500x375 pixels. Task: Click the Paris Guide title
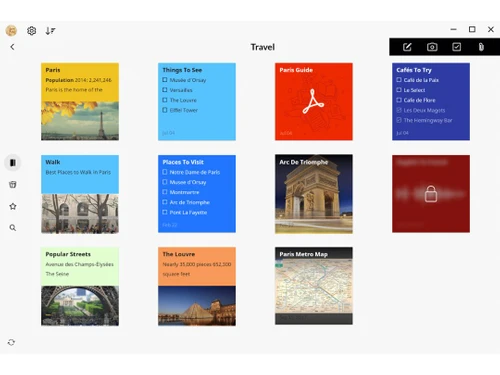click(296, 70)
